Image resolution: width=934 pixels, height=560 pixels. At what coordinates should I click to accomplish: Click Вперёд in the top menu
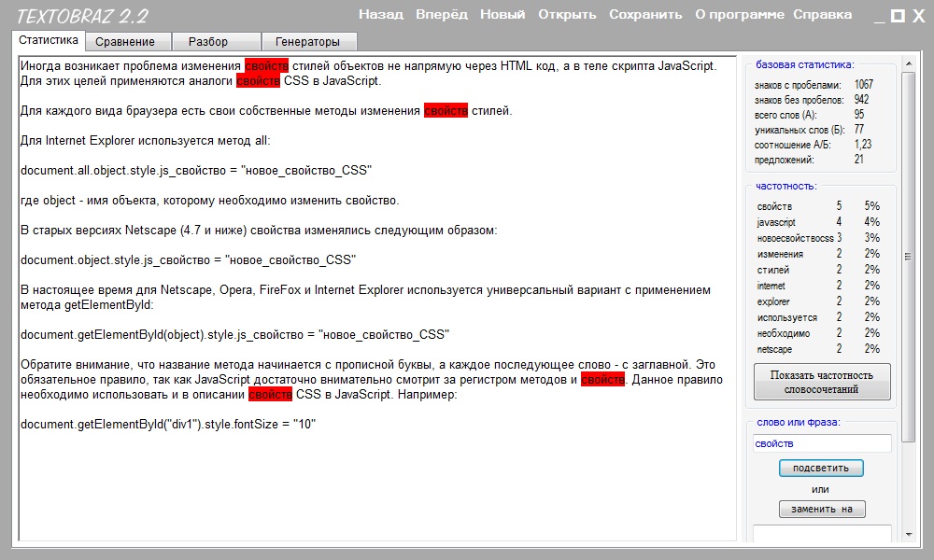click(x=442, y=14)
